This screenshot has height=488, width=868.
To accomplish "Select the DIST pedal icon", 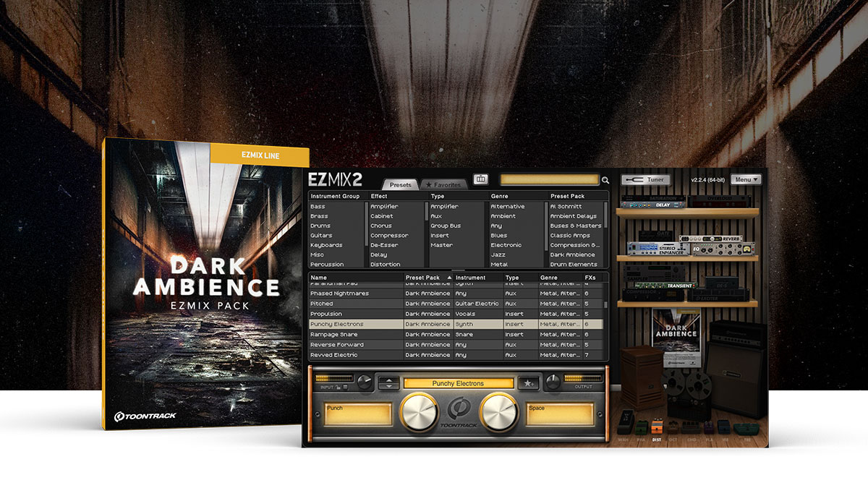I will (x=657, y=428).
